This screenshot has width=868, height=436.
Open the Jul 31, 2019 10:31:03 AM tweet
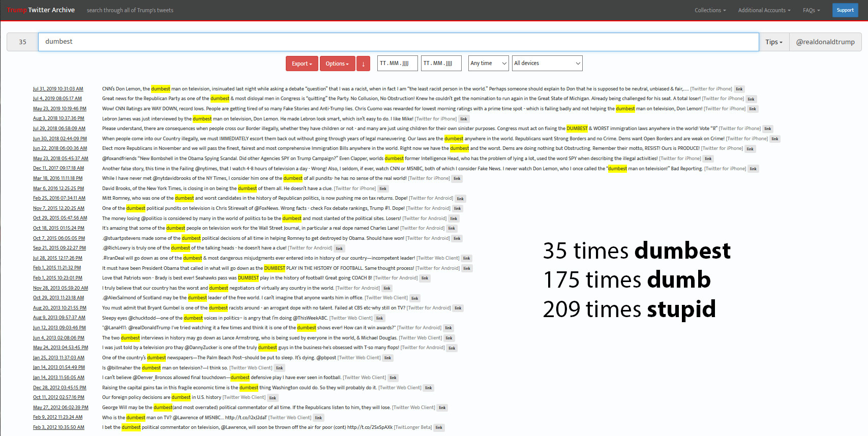point(58,89)
